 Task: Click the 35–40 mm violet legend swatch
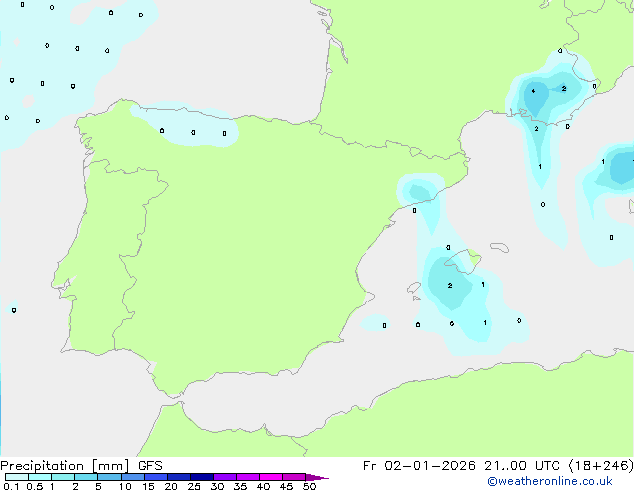248,477
